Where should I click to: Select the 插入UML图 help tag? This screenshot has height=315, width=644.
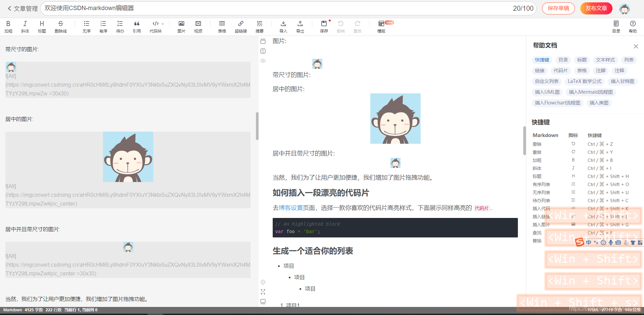pos(547,92)
